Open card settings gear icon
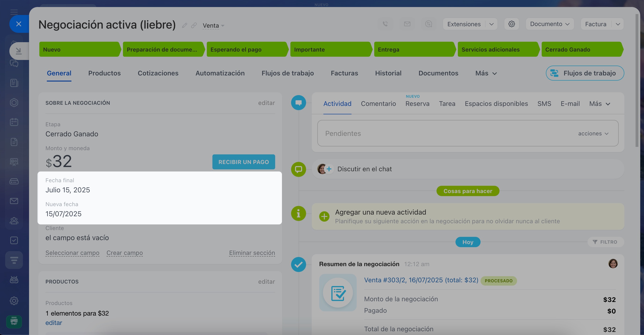Image resolution: width=644 pixels, height=335 pixels. pyautogui.click(x=511, y=24)
